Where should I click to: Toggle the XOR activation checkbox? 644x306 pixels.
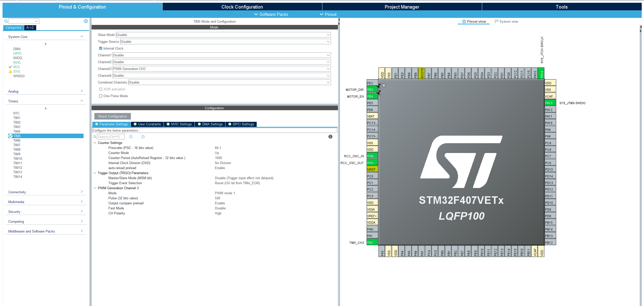[101, 89]
